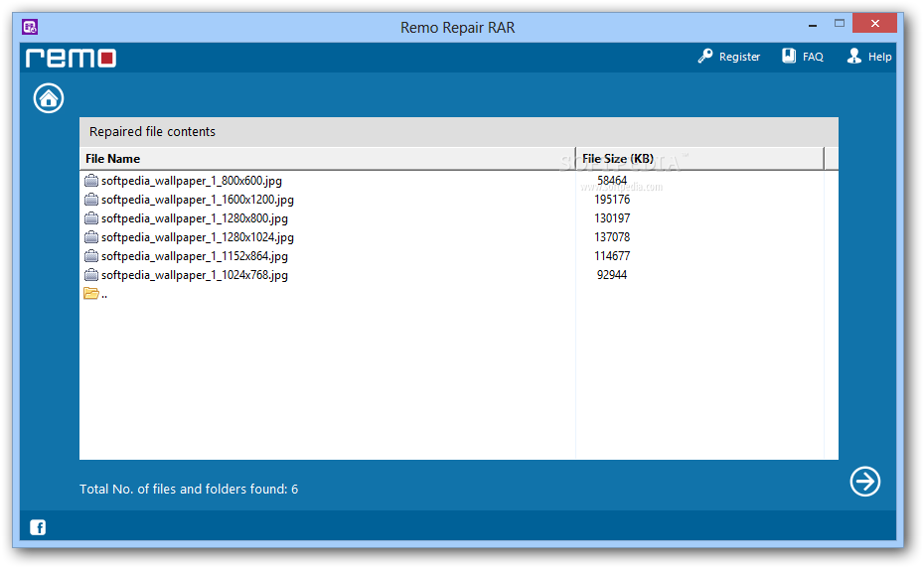Open the Register link
The image size is (924, 568).
point(739,57)
